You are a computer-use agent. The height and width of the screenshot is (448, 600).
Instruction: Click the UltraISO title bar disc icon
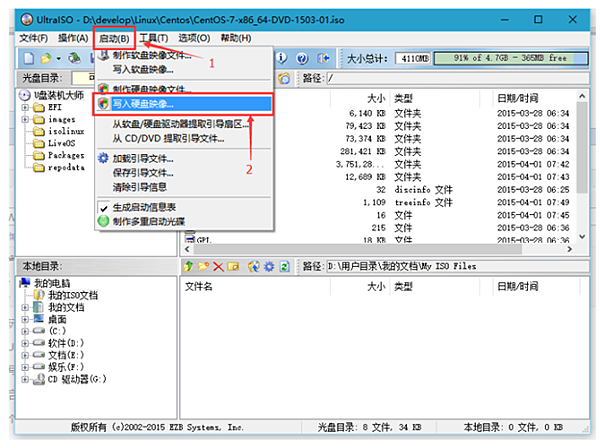pos(26,19)
